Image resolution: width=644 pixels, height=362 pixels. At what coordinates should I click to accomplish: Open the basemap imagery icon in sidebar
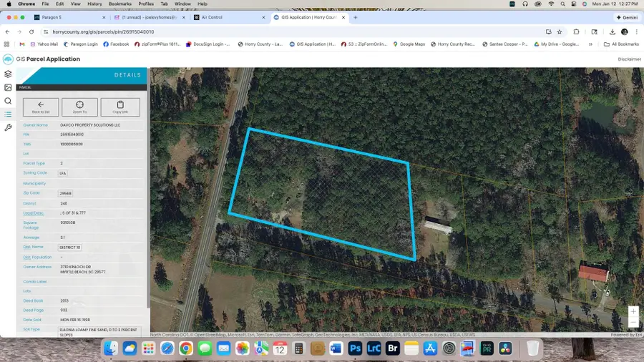click(8, 87)
